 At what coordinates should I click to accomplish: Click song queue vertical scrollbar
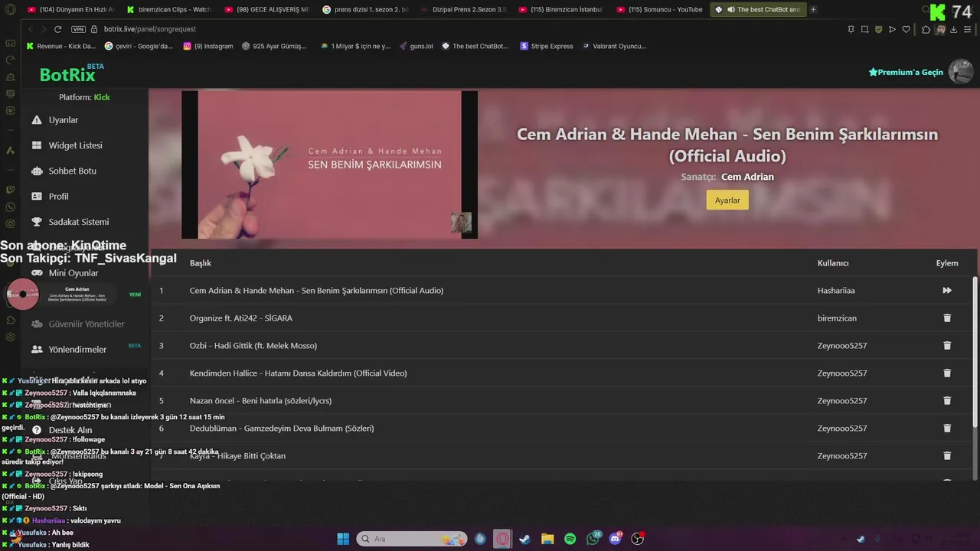point(975,352)
